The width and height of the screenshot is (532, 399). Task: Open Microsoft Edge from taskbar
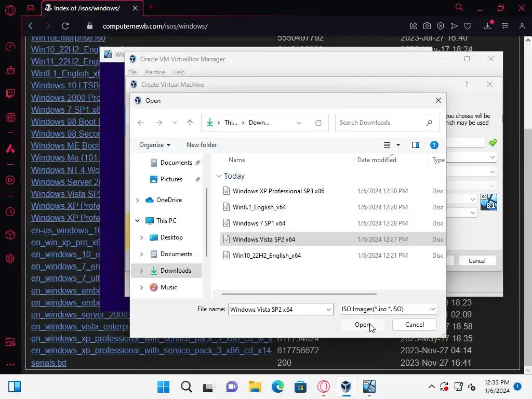pyautogui.click(x=278, y=387)
